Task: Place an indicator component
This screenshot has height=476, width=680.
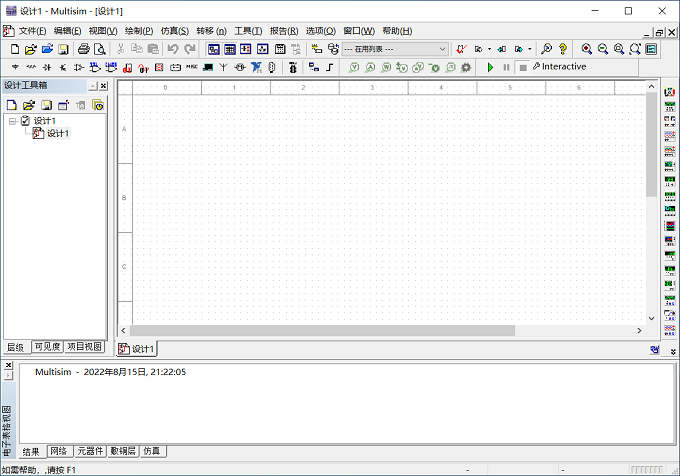Action: click(x=159, y=67)
